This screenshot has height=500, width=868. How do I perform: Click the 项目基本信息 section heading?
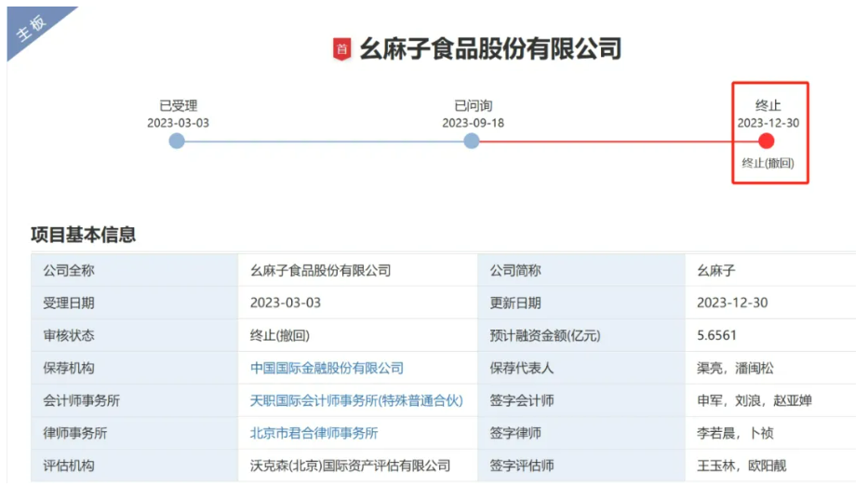pos(84,235)
